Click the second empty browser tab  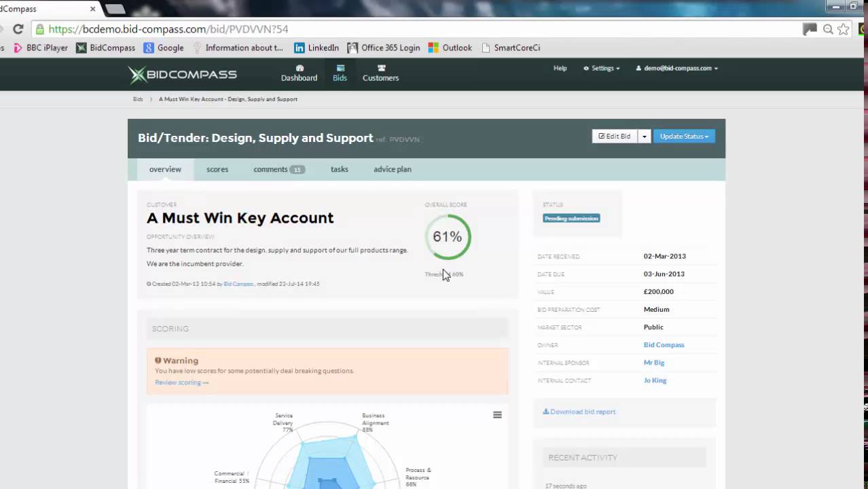(114, 10)
